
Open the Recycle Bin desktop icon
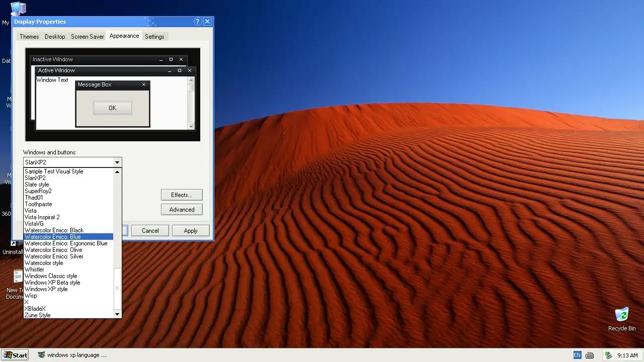[x=622, y=319]
